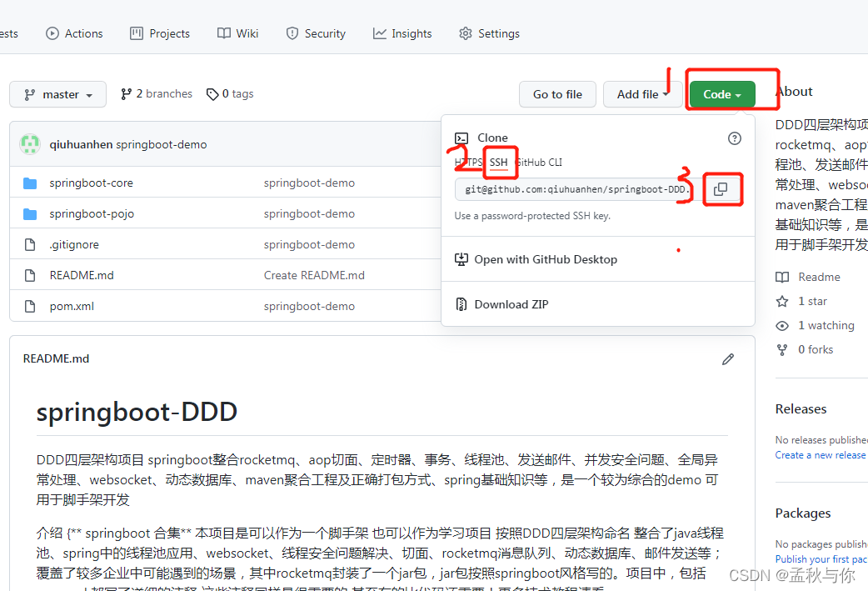Select the GitHub CLI clone option
The width and height of the screenshot is (868, 591).
click(539, 163)
